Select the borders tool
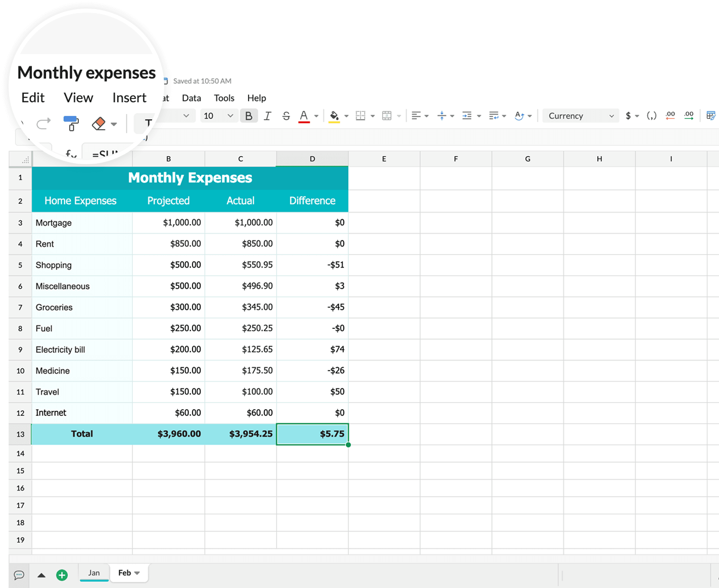The width and height of the screenshot is (719, 588). 361,116
